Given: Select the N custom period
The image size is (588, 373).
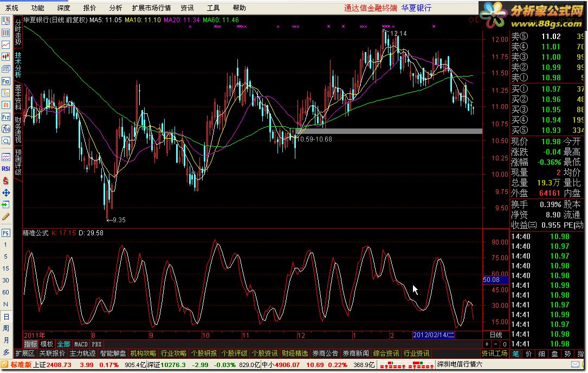Looking at the screenshot, I should click(5, 304).
